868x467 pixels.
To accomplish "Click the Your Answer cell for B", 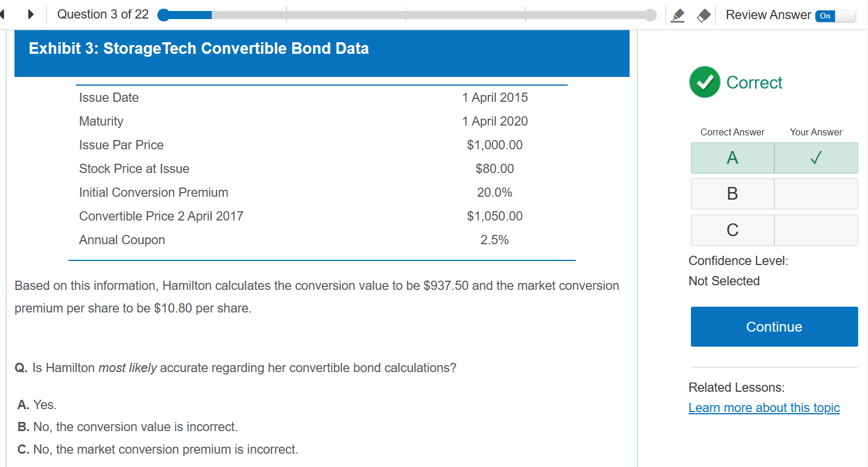I will (x=815, y=194).
